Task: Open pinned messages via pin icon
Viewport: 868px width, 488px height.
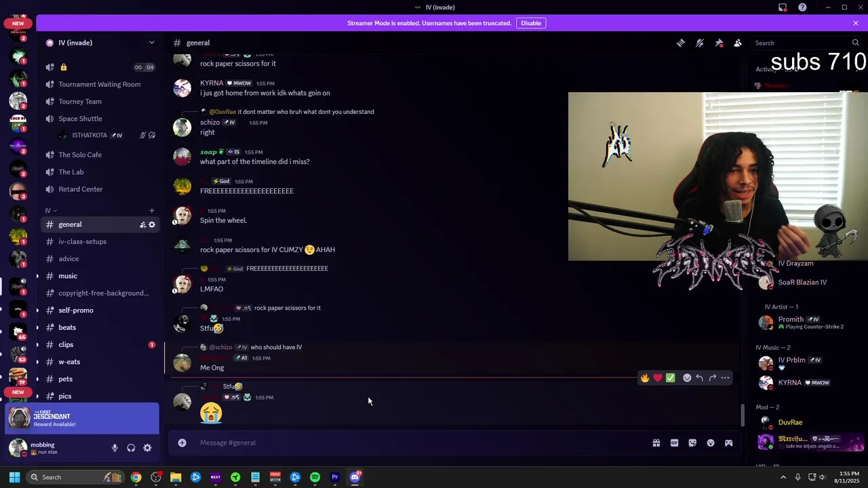Action: [719, 43]
